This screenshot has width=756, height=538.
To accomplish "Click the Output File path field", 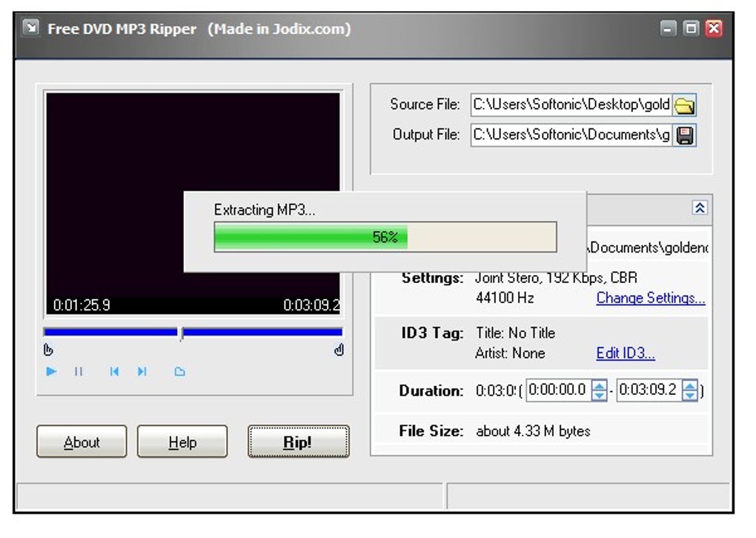I will [571, 135].
